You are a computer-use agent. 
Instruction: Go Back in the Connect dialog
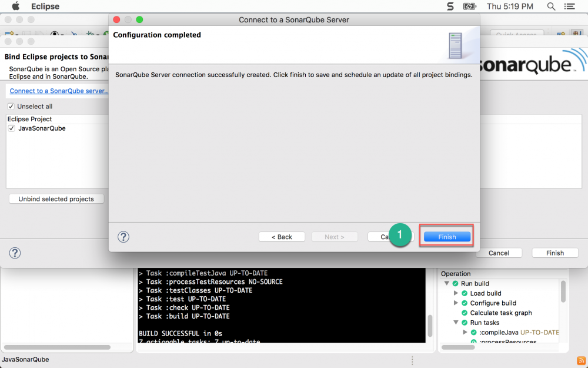tap(282, 237)
